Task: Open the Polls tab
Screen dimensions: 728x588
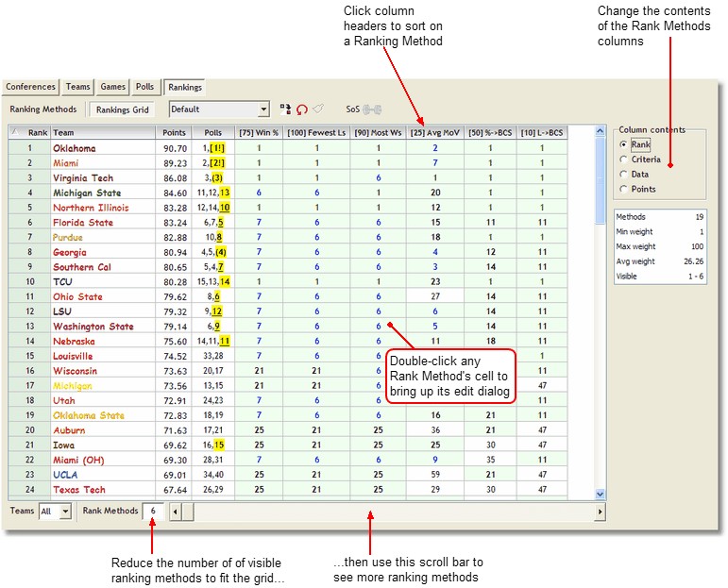Action: 144,87
